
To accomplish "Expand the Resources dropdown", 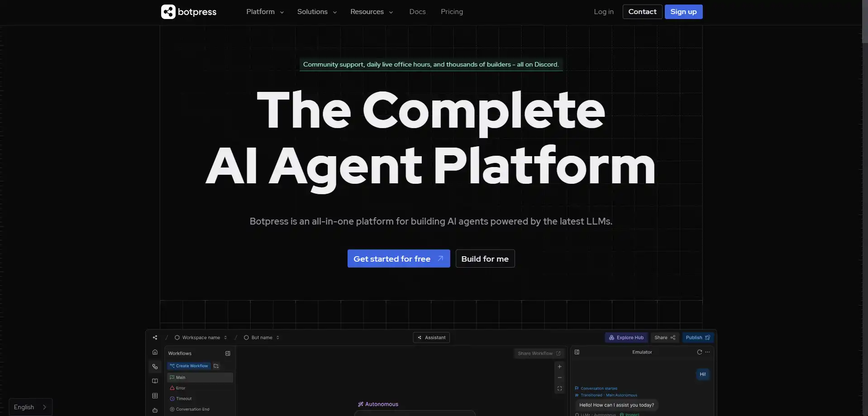I will coord(372,12).
